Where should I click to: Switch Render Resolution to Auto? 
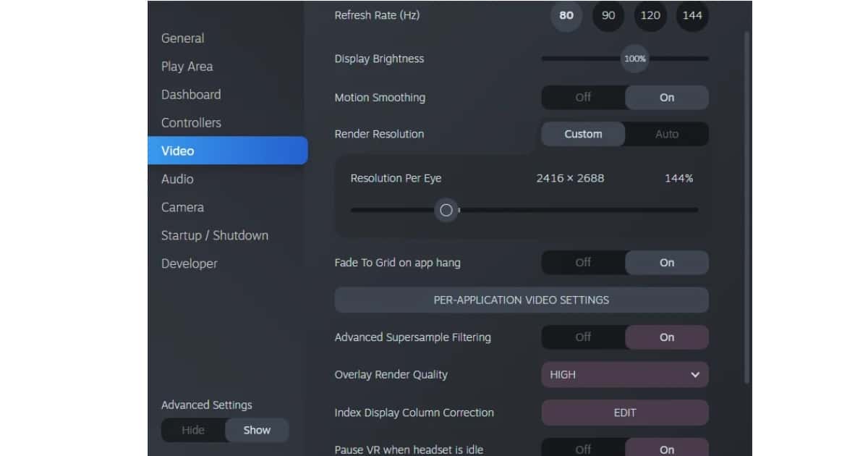pyautogui.click(x=667, y=134)
